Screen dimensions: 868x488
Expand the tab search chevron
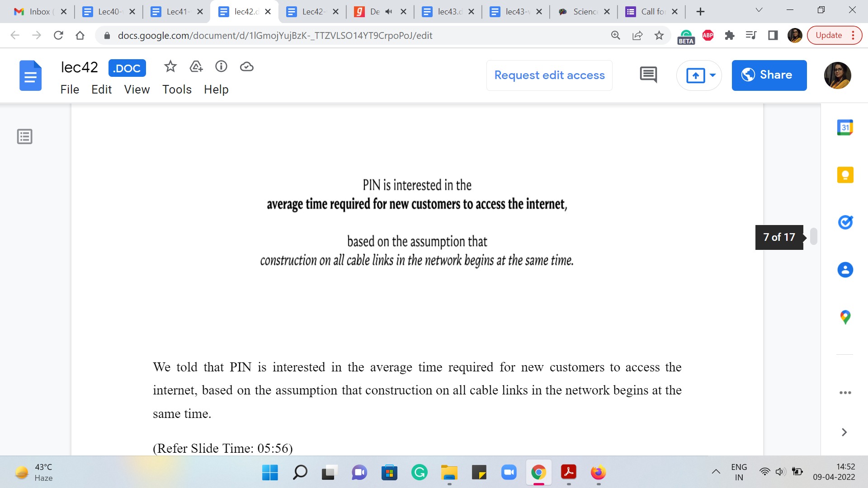pyautogui.click(x=759, y=10)
